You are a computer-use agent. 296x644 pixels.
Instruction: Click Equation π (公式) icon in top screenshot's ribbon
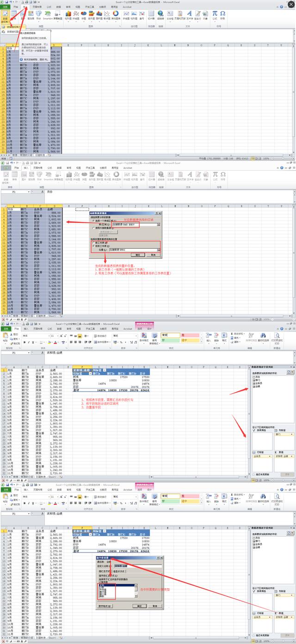215,15
